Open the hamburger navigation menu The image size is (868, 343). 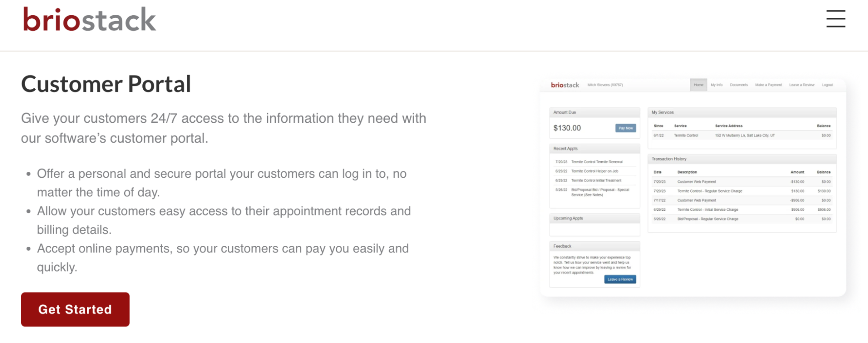click(x=835, y=19)
